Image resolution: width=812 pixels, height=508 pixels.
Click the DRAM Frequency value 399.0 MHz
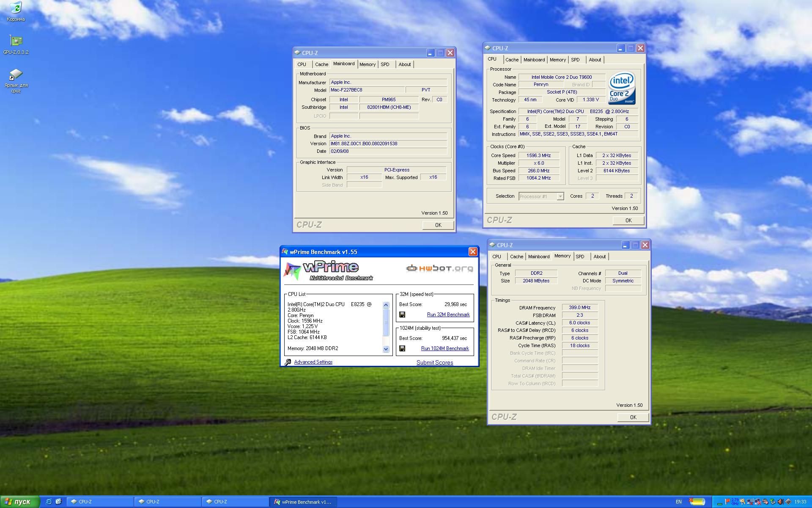click(579, 308)
